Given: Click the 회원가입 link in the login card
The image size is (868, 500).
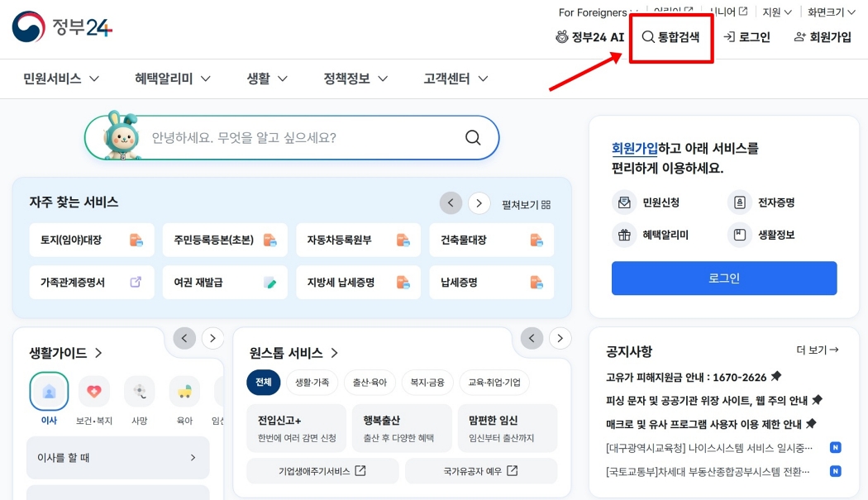Looking at the screenshot, I should [x=634, y=149].
